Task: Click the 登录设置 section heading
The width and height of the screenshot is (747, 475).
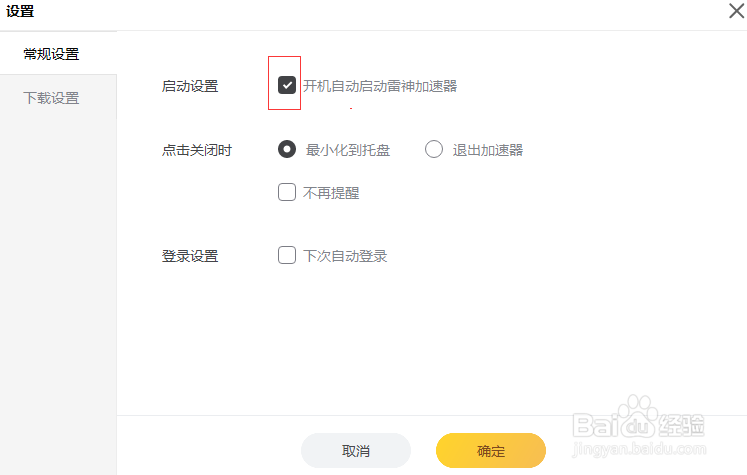Action: click(190, 256)
